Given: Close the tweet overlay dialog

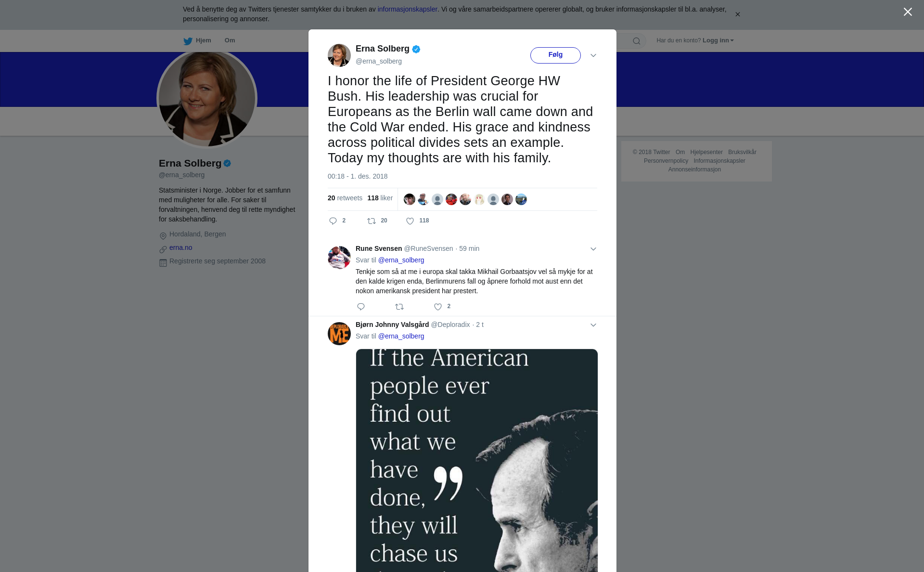Looking at the screenshot, I should [908, 12].
